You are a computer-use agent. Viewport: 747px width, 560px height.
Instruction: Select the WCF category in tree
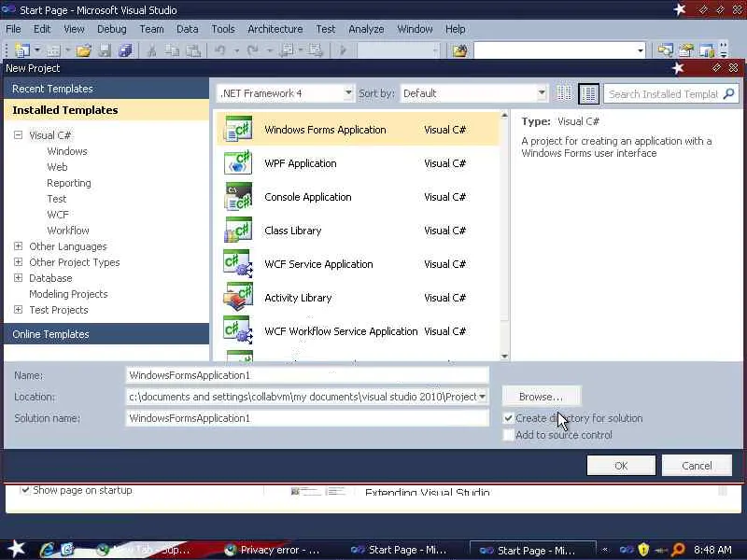pos(58,215)
